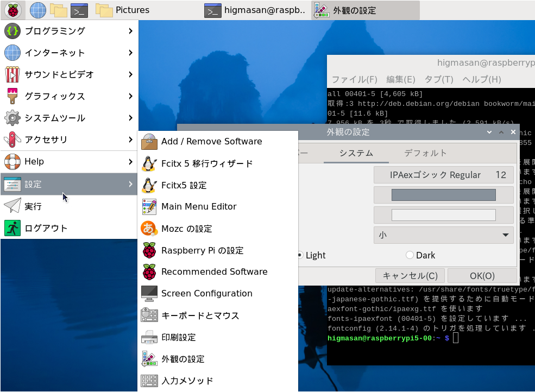This screenshot has height=392, width=535.
Task: Click the Raspberry Pi main menu icon
Action: tap(12, 10)
